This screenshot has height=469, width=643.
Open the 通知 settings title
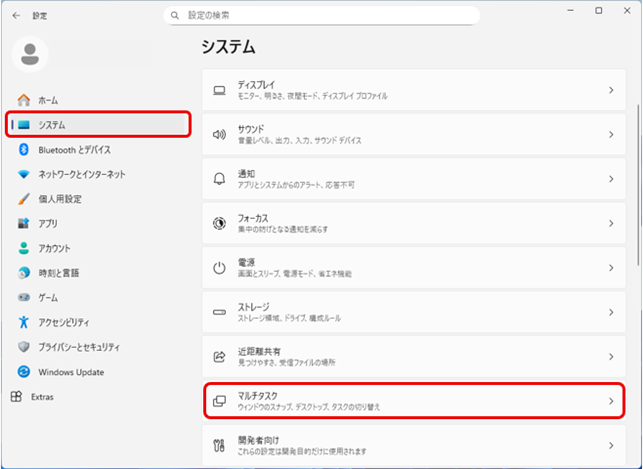coord(246,173)
